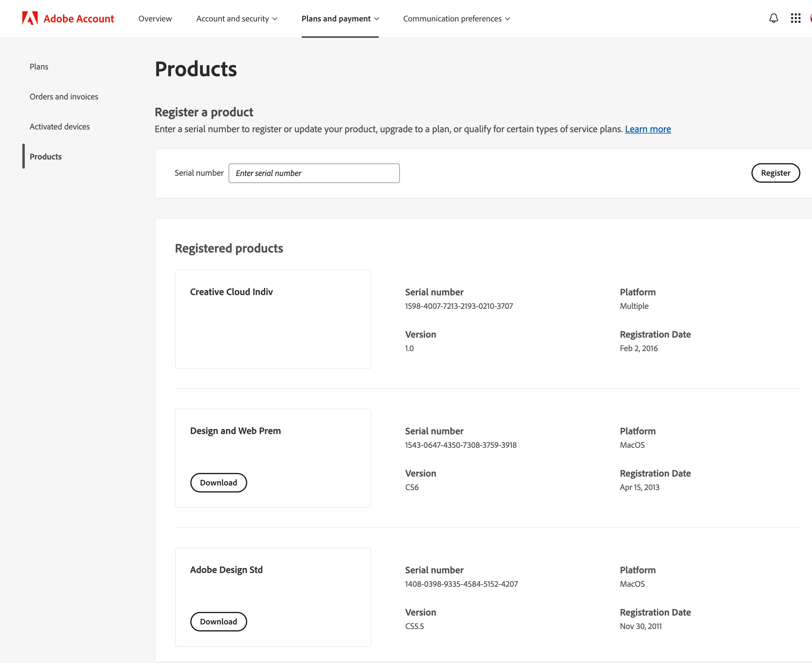Go to the Overview tab

pos(155,19)
